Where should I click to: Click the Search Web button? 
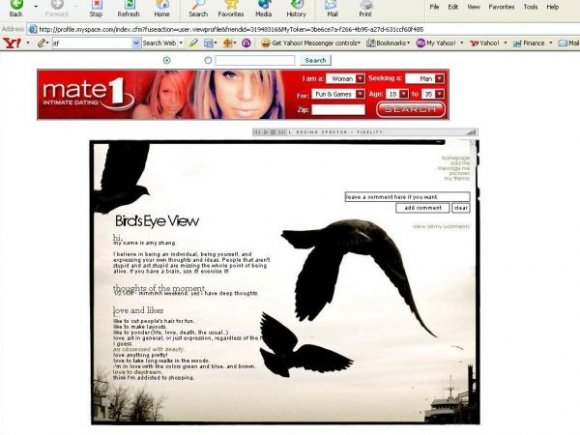coord(159,43)
